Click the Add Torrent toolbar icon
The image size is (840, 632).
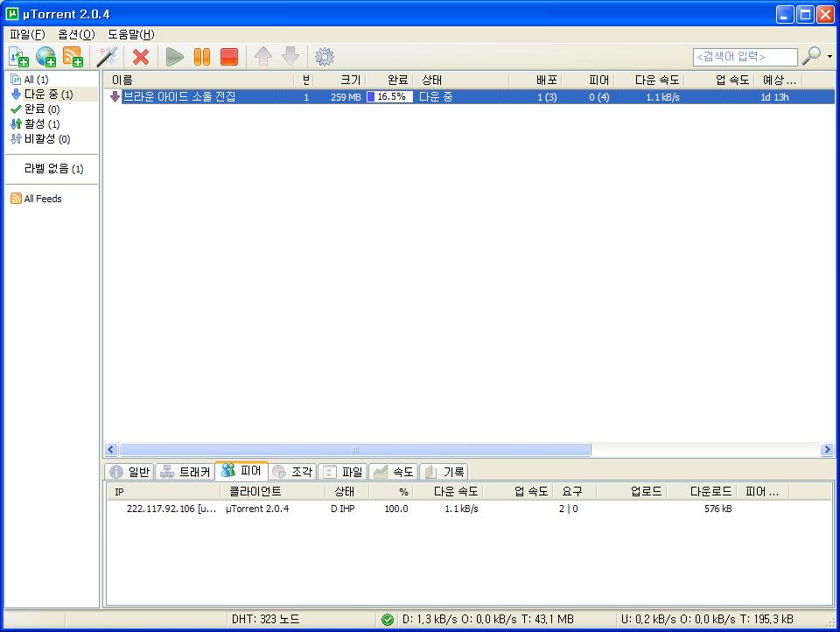pyautogui.click(x=18, y=57)
